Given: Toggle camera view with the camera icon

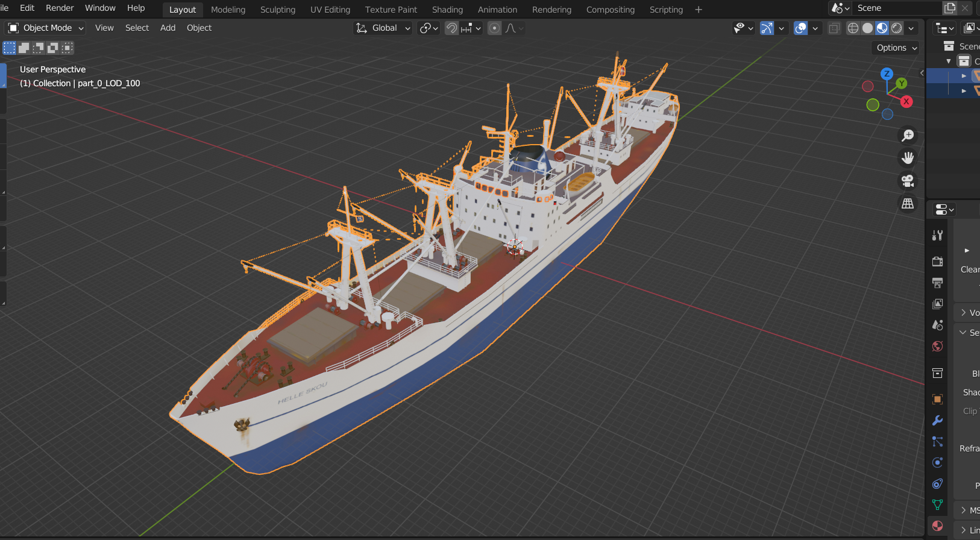Looking at the screenshot, I should pyautogui.click(x=907, y=181).
